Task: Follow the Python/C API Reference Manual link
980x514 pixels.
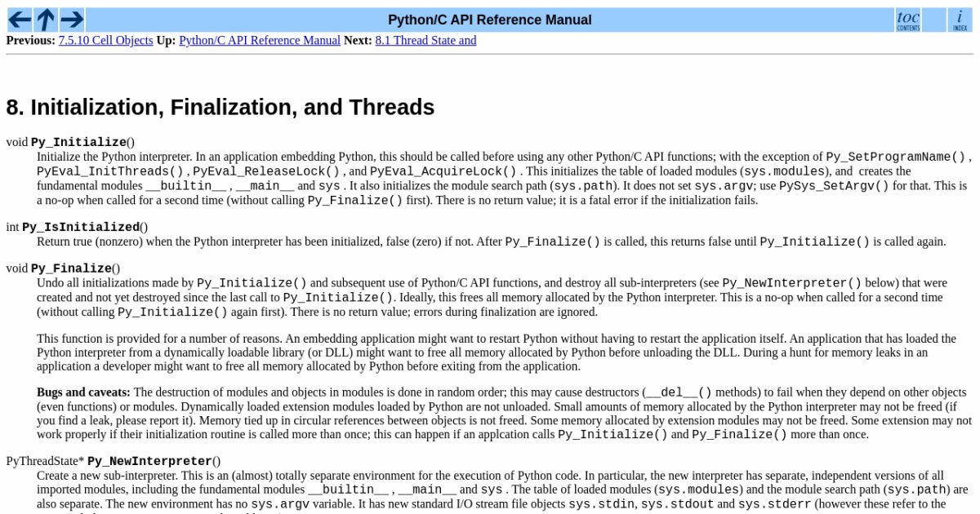Action: [260, 40]
